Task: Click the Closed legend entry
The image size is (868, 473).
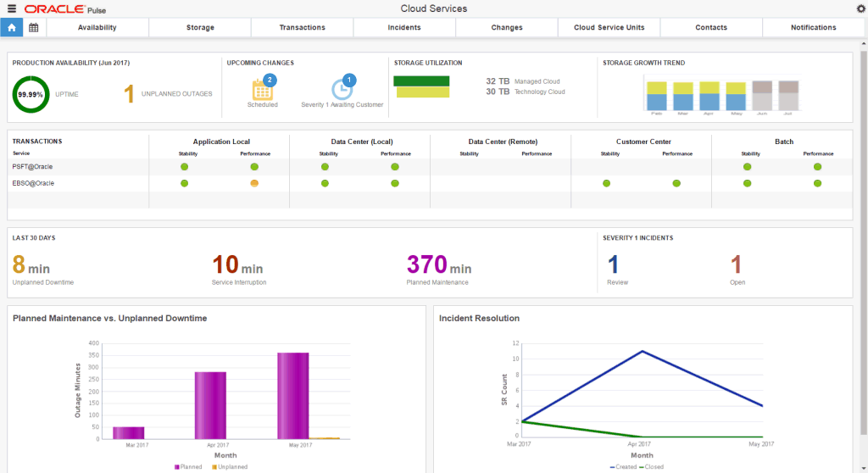Action: [651, 467]
